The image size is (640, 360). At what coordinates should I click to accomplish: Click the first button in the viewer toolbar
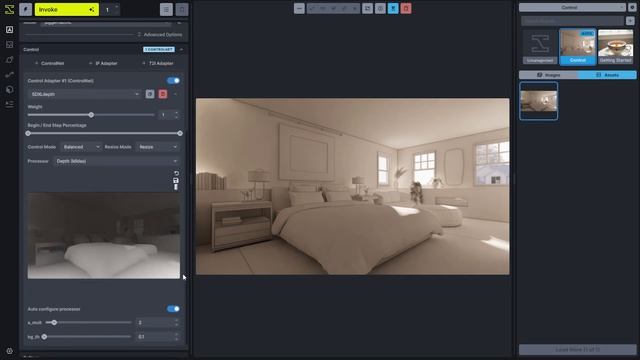point(299,9)
